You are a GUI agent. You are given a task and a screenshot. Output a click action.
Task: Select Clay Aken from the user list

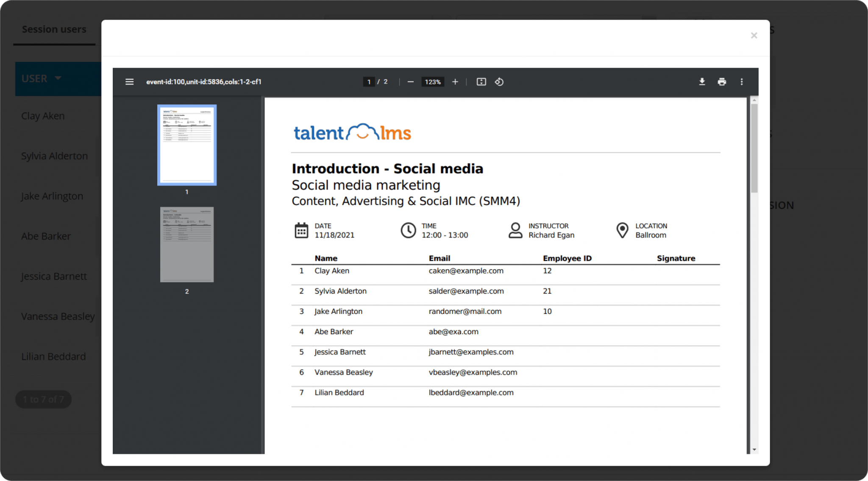(x=42, y=115)
